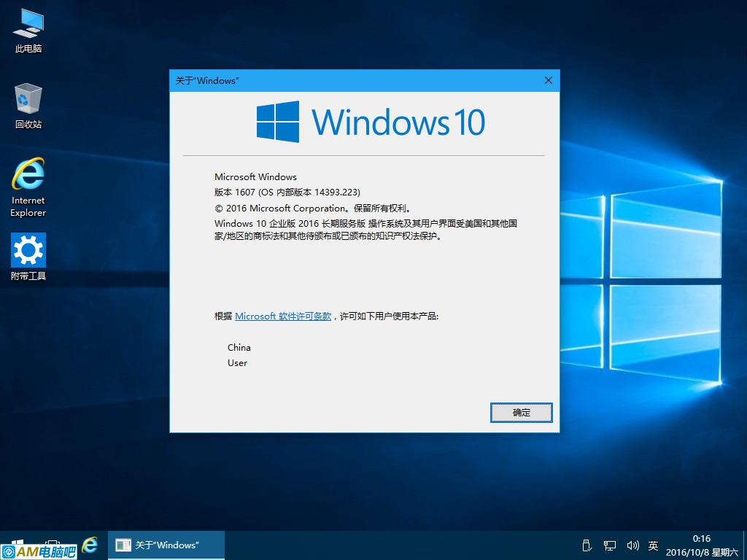Click the User licensee text

[x=237, y=363]
